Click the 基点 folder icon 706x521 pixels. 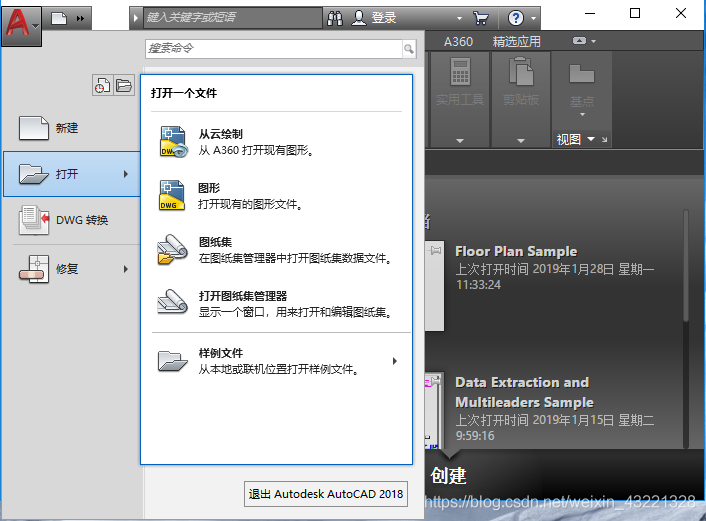click(582, 74)
